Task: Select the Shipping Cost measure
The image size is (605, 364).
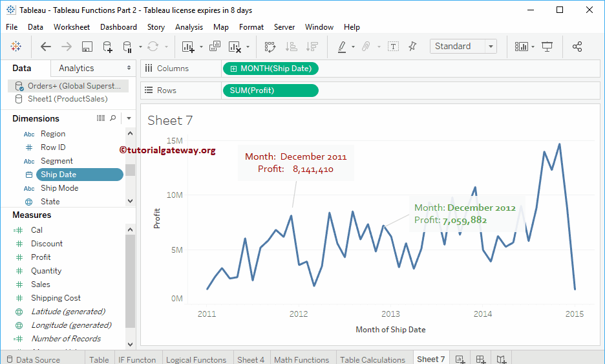Action: coord(56,298)
